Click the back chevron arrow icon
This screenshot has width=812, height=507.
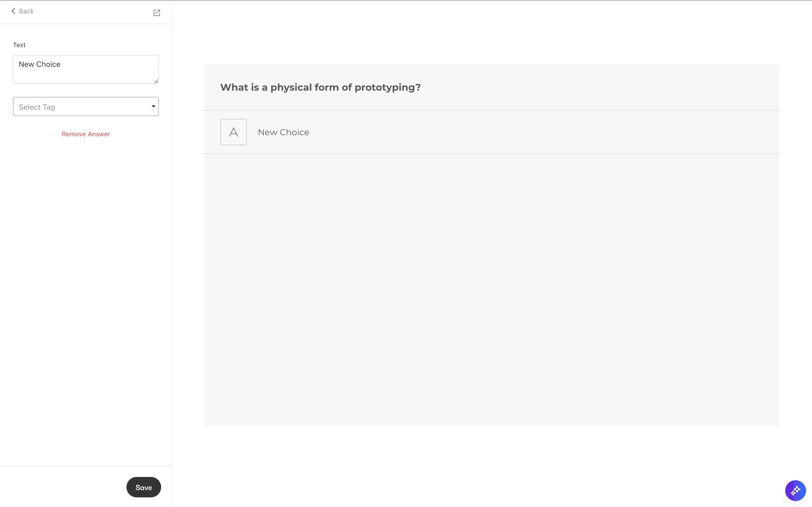(13, 11)
